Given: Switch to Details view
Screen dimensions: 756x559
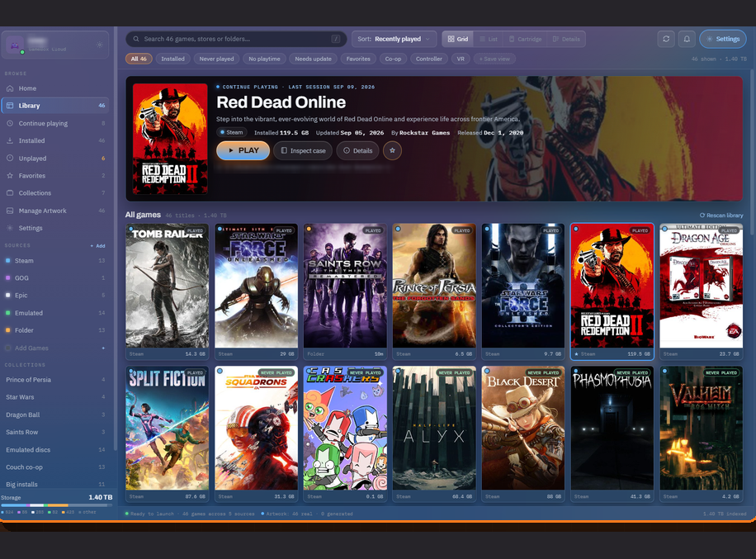Looking at the screenshot, I should [x=566, y=39].
